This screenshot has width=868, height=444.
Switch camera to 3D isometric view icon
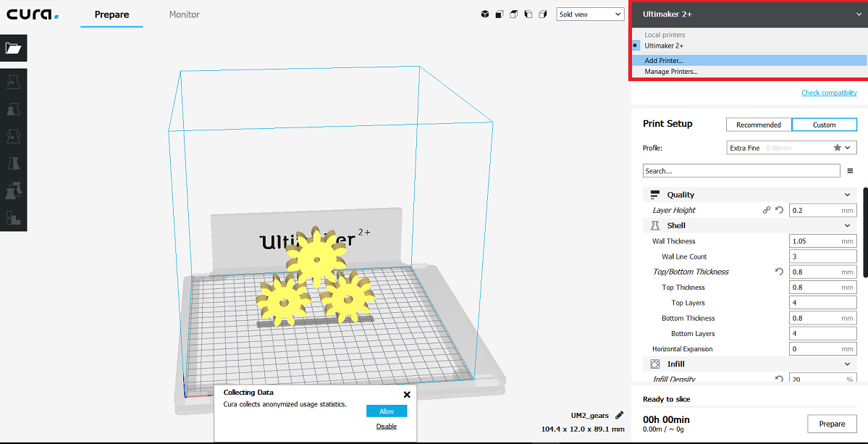[x=485, y=14]
